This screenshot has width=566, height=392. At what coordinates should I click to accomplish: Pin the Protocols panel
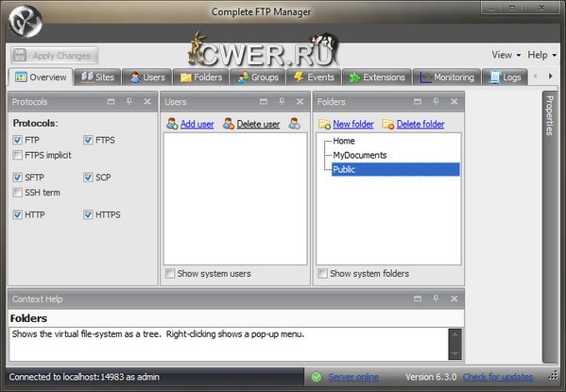(129, 101)
